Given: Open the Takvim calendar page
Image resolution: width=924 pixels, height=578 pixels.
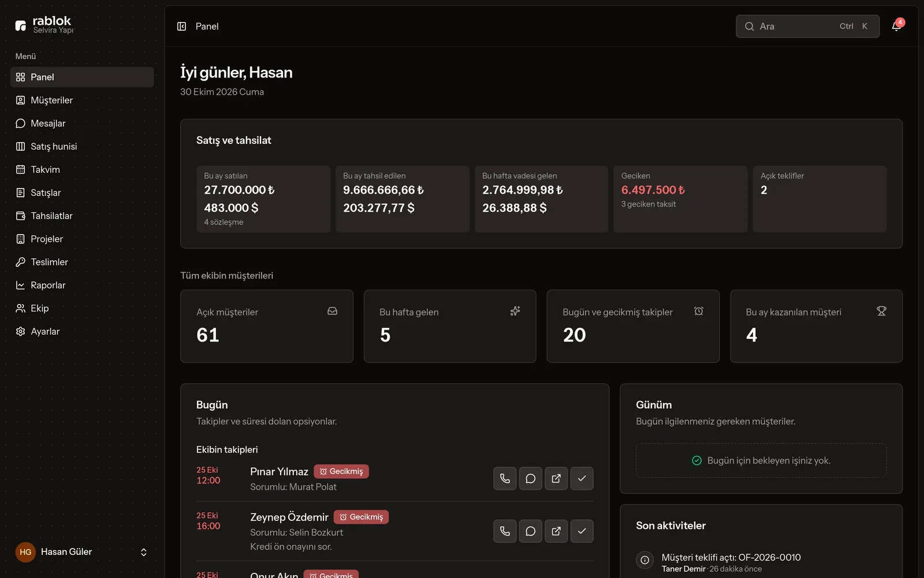Looking at the screenshot, I should pos(82,169).
